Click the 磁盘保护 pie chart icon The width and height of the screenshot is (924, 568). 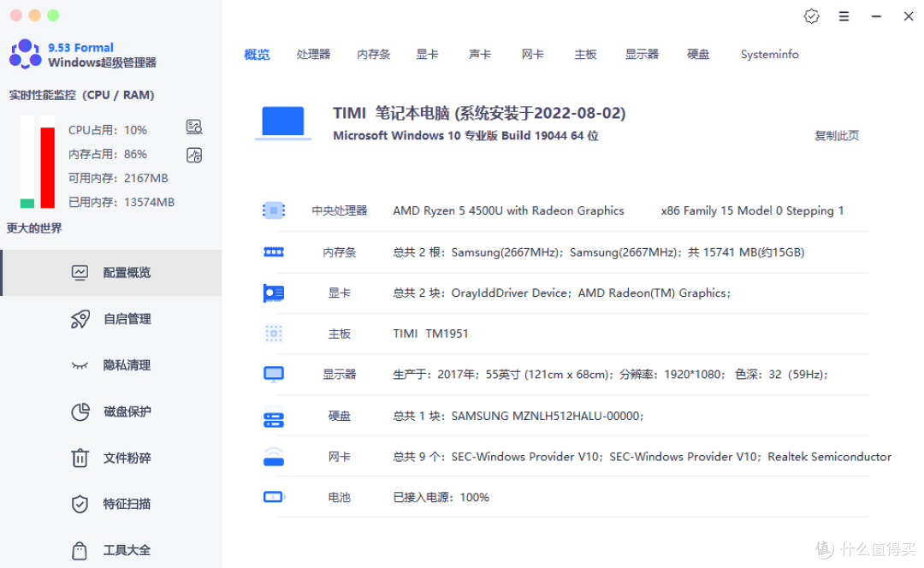pos(80,411)
